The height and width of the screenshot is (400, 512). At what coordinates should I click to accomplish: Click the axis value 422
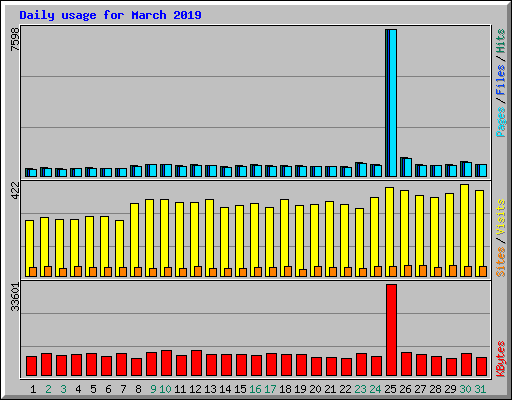(x=15, y=191)
